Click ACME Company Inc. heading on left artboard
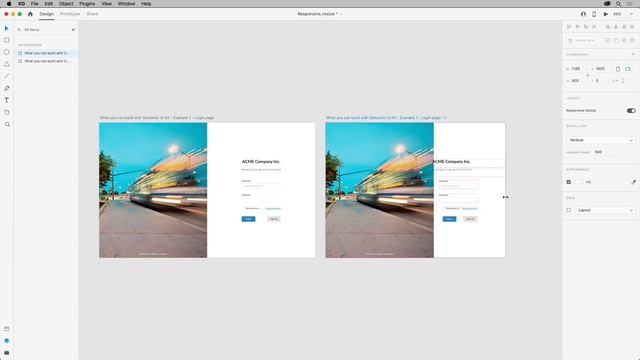640x360 pixels. click(x=261, y=162)
